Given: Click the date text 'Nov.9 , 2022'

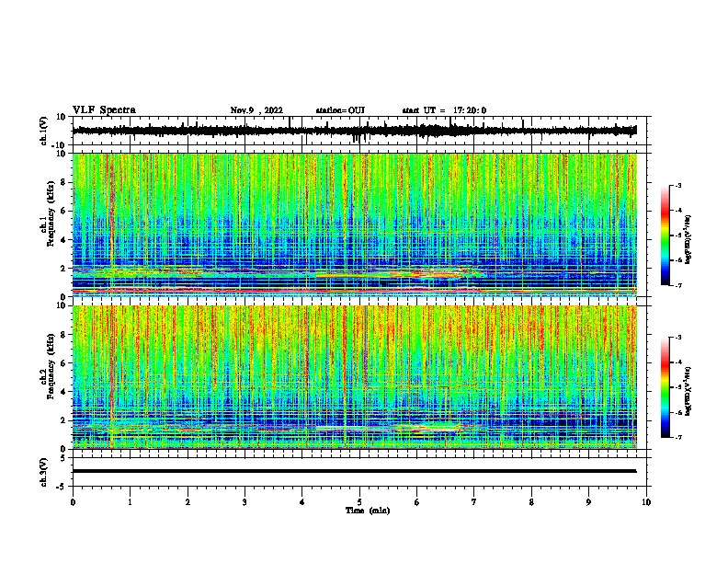Looking at the screenshot, I should pyautogui.click(x=256, y=110).
